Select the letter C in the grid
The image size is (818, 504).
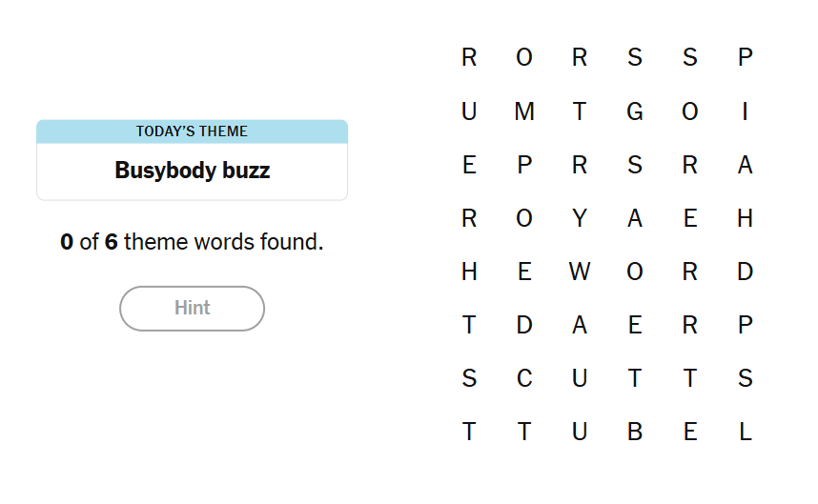[524, 379]
